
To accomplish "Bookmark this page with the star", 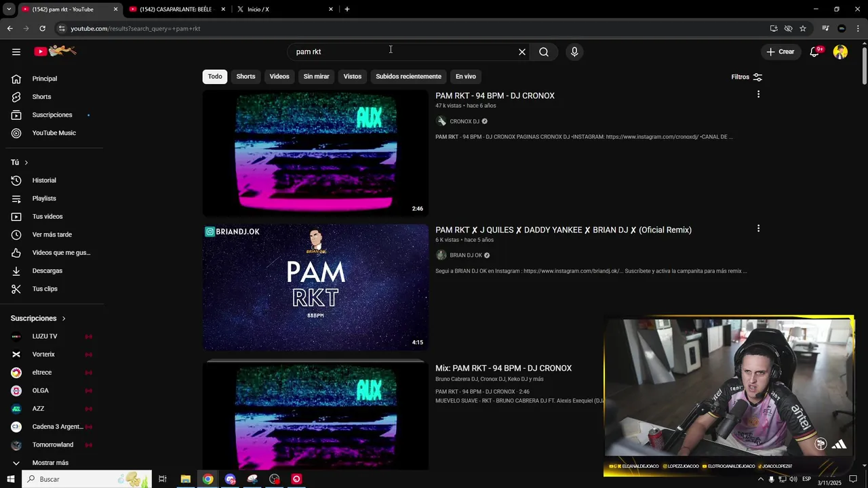I will [x=803, y=28].
